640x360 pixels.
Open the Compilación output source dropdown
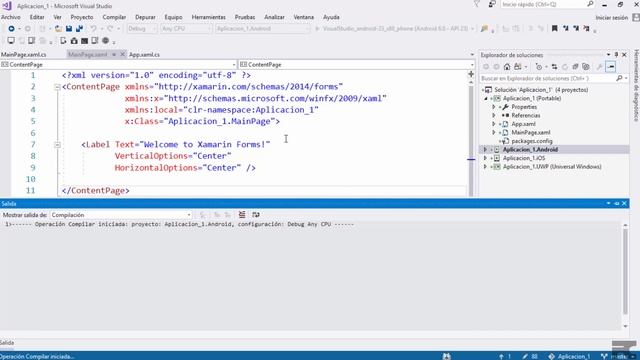click(121, 215)
